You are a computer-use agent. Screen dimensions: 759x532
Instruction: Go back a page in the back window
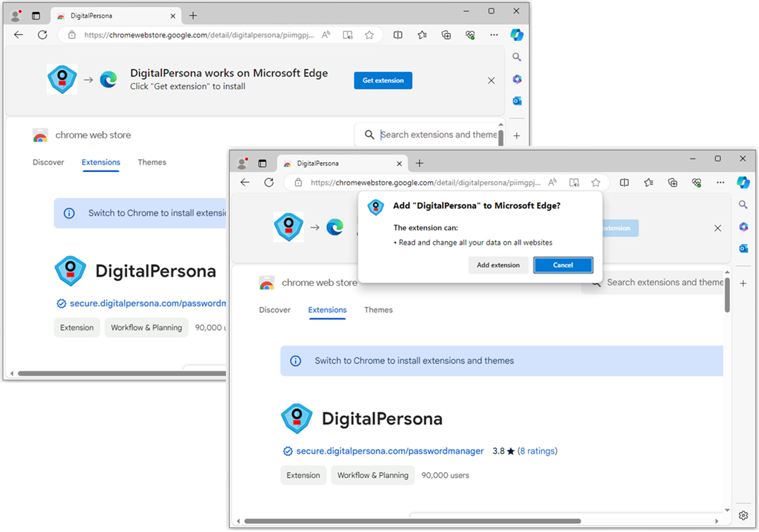pyautogui.click(x=18, y=35)
